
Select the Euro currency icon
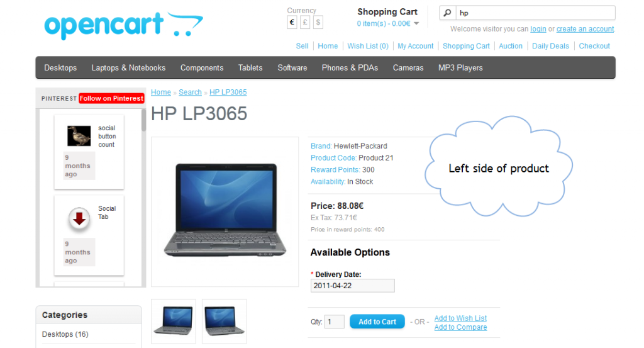[292, 22]
